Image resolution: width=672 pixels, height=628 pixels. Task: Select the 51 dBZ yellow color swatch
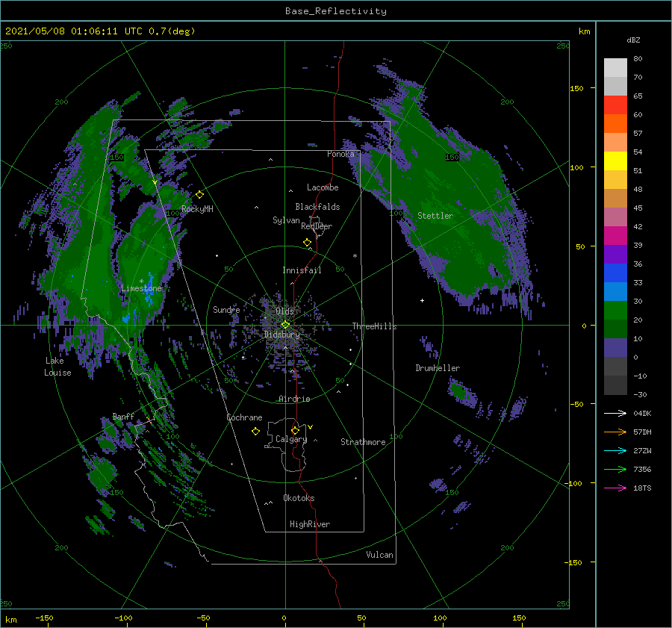pos(615,161)
